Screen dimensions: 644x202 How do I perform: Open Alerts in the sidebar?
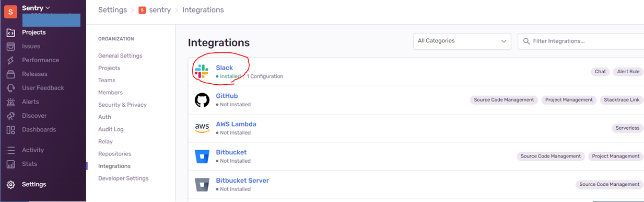(30, 102)
